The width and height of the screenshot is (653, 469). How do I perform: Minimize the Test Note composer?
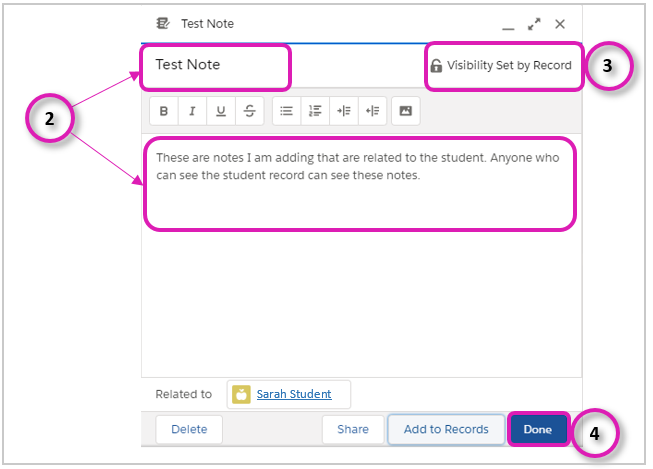click(508, 28)
